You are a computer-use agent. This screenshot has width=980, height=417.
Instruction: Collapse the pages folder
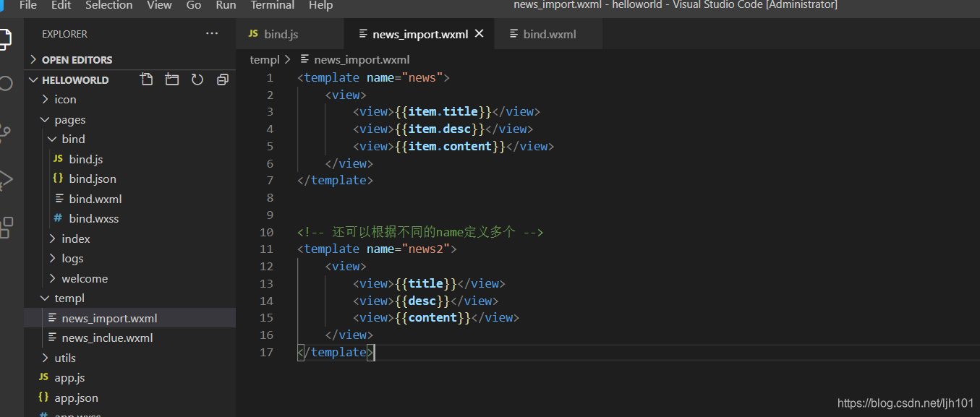pyautogui.click(x=46, y=119)
